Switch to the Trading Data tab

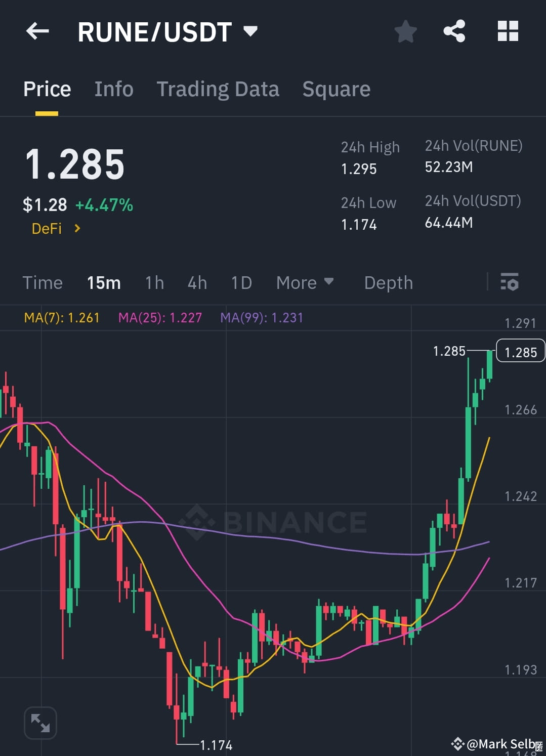tap(218, 89)
